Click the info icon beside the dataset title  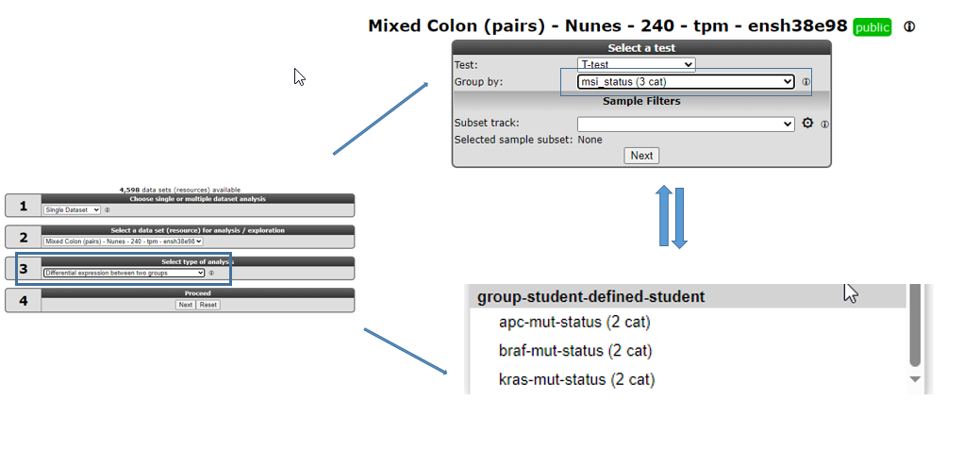(x=909, y=26)
